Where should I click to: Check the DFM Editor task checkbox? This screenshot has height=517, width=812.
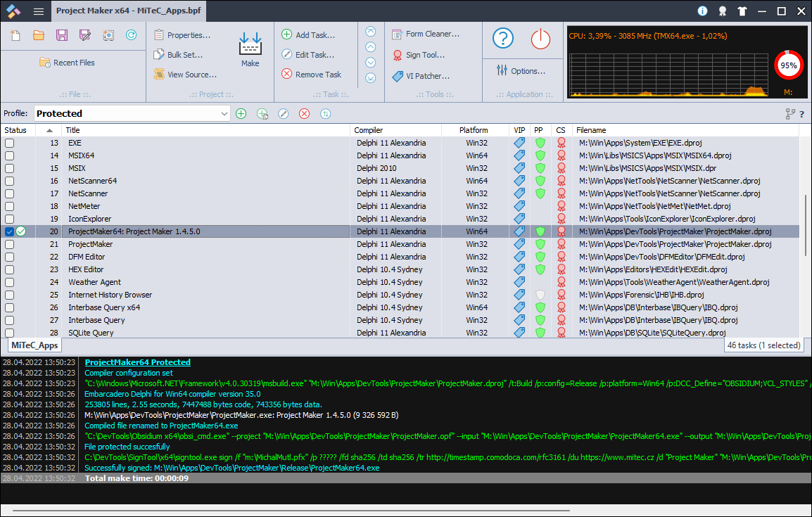[10, 257]
